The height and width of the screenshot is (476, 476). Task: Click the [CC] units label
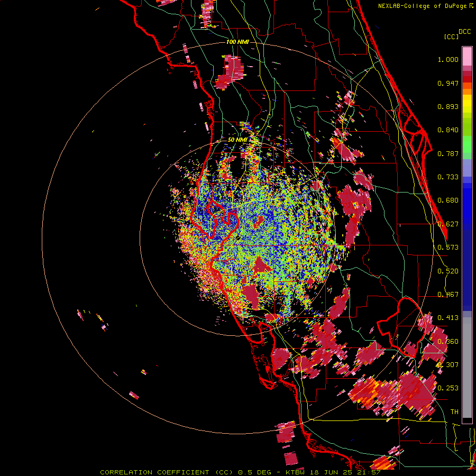point(451,36)
